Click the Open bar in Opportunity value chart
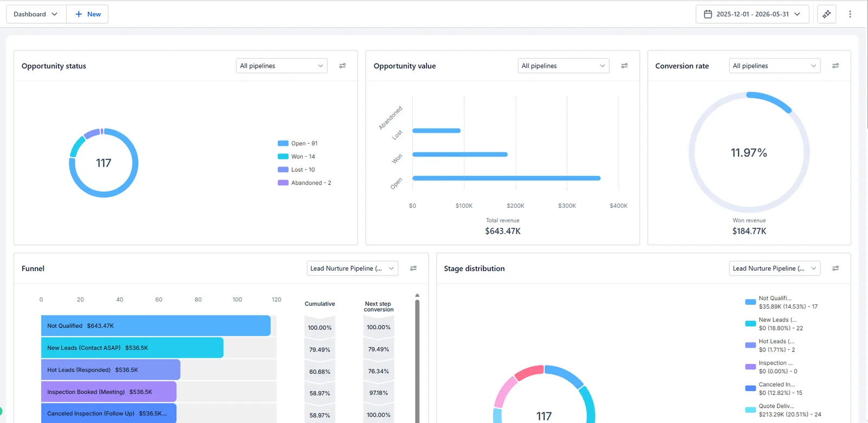The width and height of the screenshot is (868, 423). [x=506, y=178]
